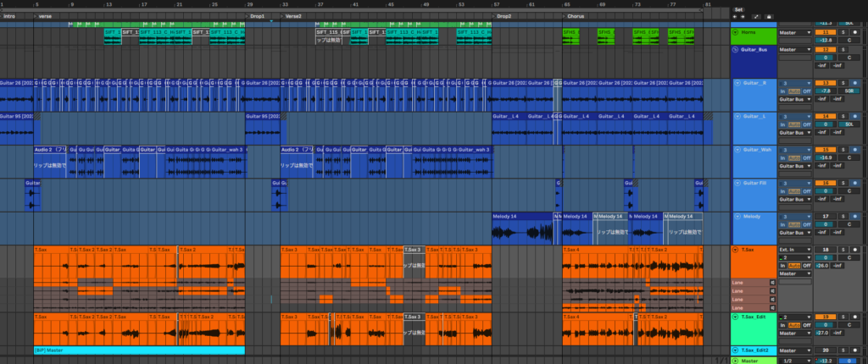
Task: Click the expand arrows icon below the Set label
Action: (x=757, y=16)
